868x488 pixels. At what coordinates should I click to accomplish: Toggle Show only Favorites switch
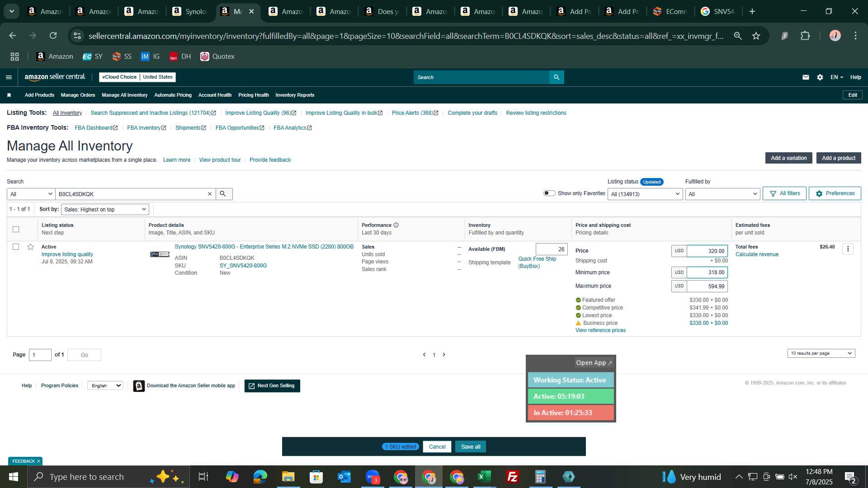pos(549,193)
